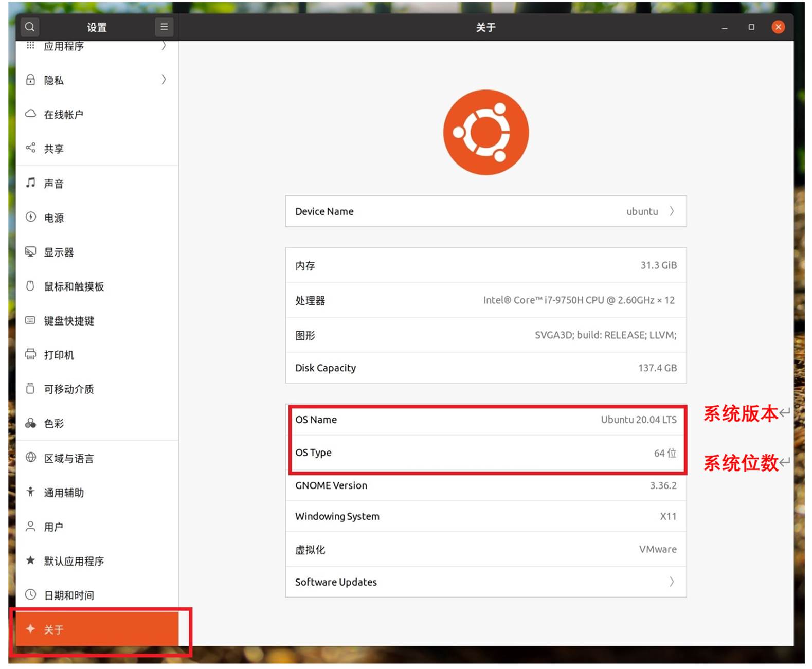Open 可移动介质 settings

(97, 389)
